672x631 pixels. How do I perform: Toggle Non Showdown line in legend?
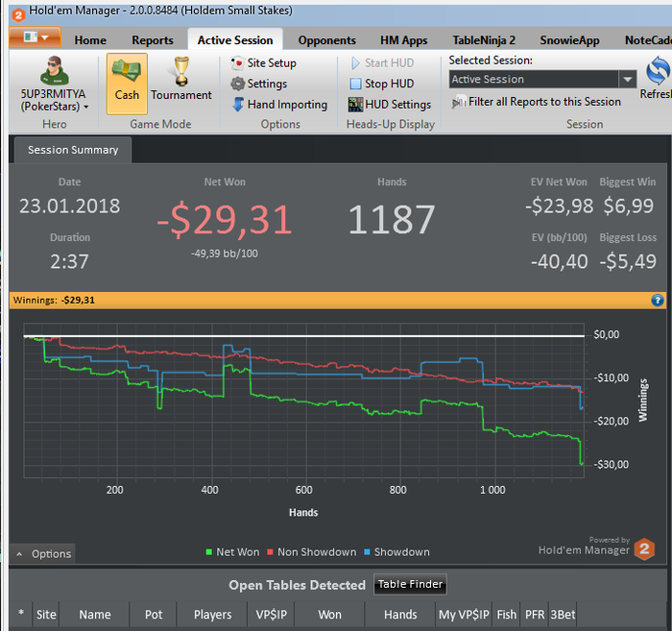tap(312, 552)
